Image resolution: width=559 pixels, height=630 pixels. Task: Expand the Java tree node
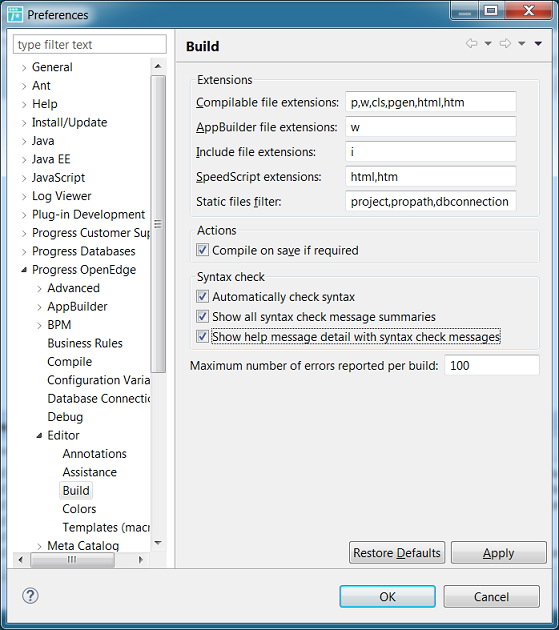[x=24, y=141]
